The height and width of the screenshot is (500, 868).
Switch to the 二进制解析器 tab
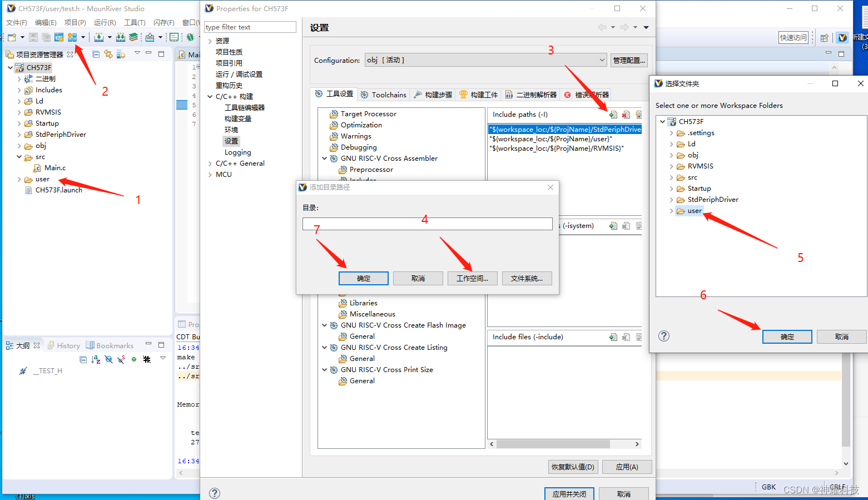531,95
